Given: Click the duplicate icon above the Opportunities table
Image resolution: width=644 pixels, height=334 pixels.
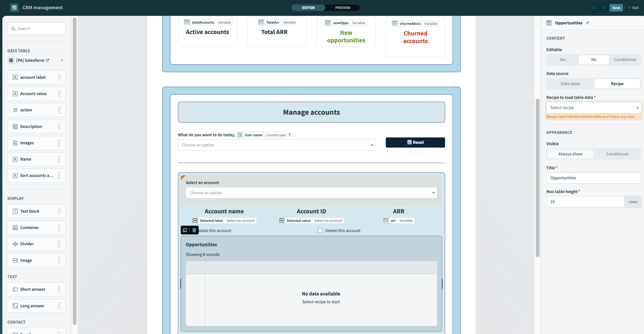Looking at the screenshot, I should click(x=185, y=230).
